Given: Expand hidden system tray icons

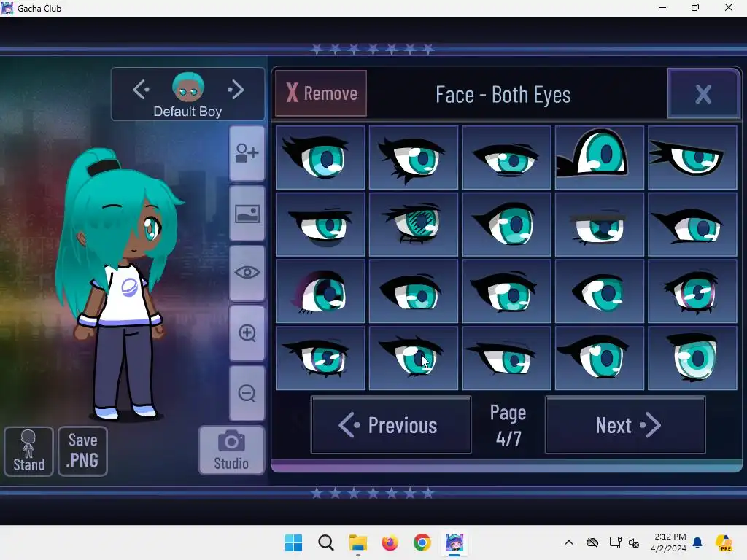Looking at the screenshot, I should [569, 542].
